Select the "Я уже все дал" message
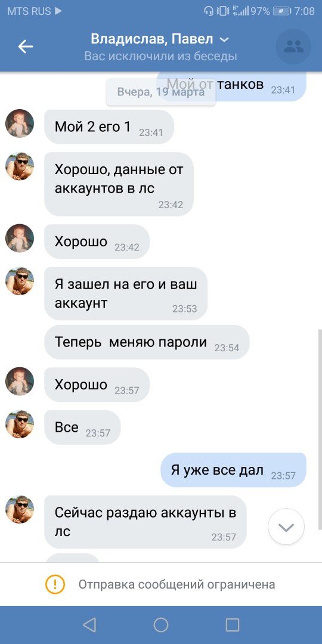This screenshot has height=644, width=322. [x=233, y=470]
